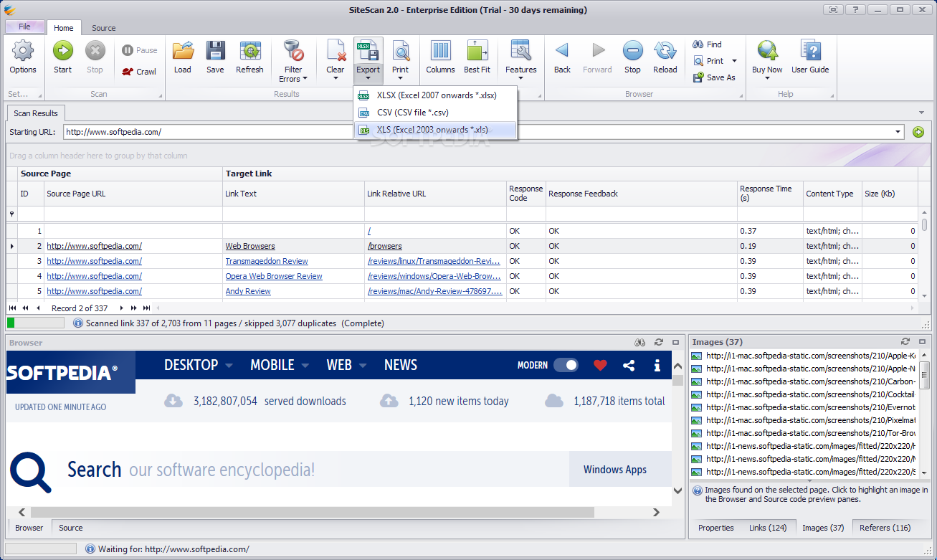
Task: Open the Links (124) tab
Action: [768, 528]
